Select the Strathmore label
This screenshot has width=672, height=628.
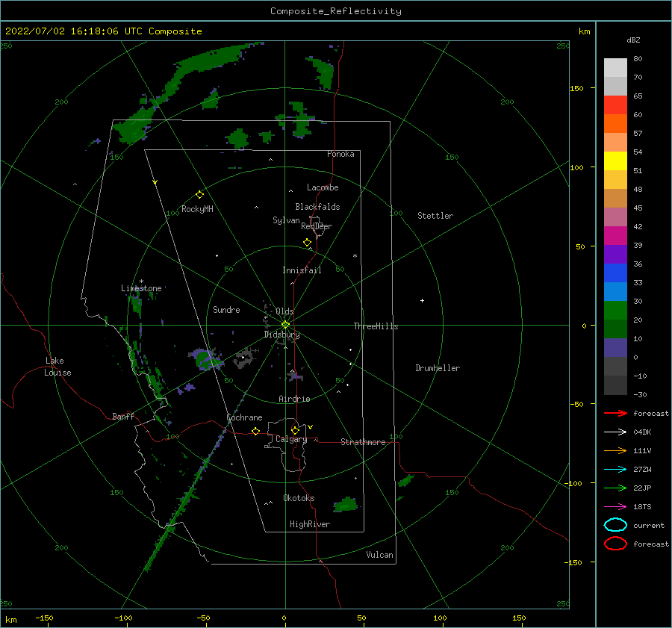[363, 442]
